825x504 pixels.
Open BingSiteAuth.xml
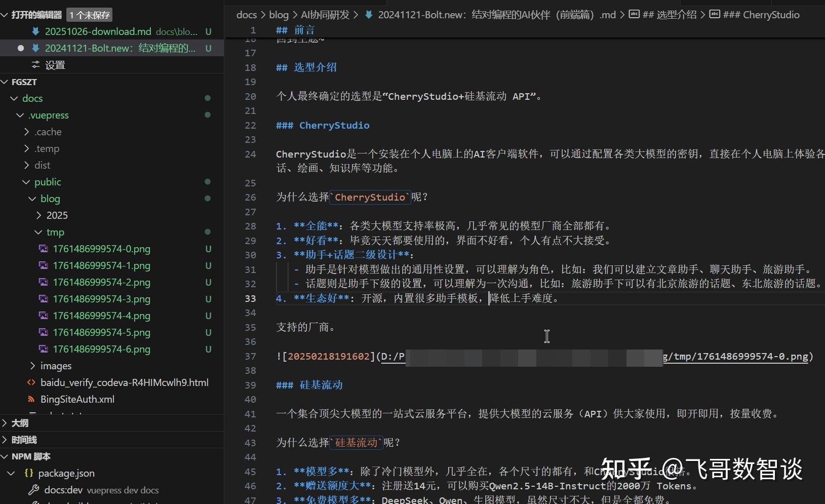tap(77, 399)
